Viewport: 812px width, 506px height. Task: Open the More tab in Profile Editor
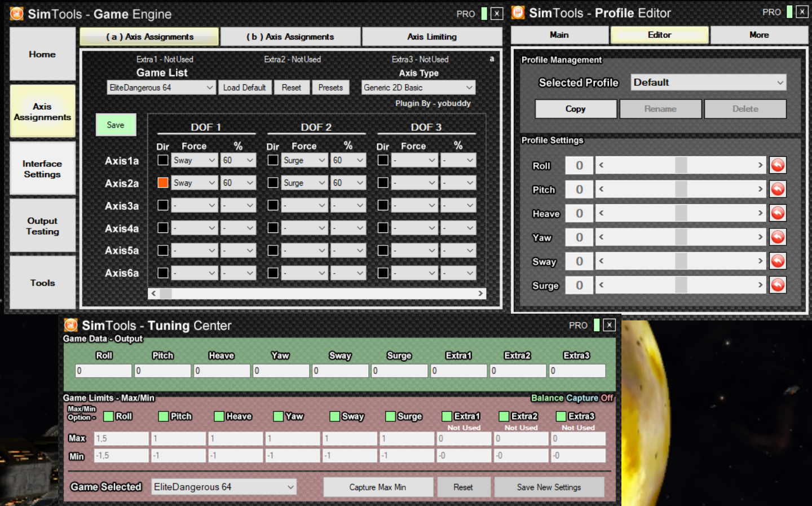point(759,35)
